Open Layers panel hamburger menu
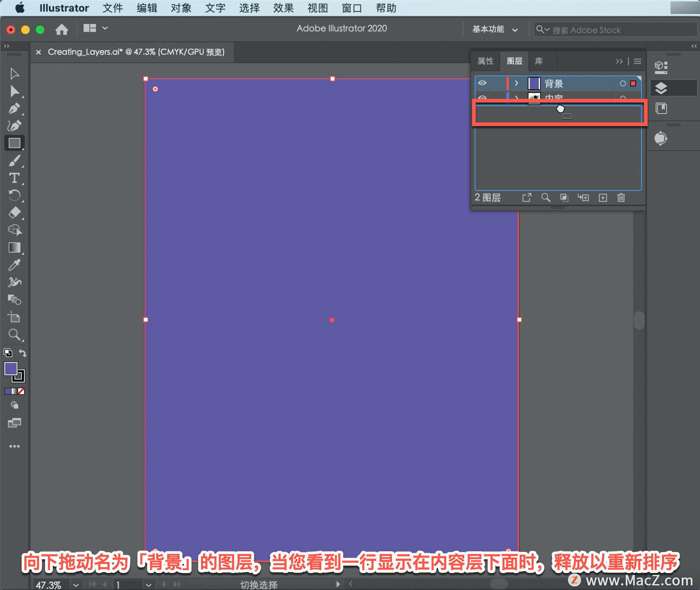700x590 pixels. [638, 61]
